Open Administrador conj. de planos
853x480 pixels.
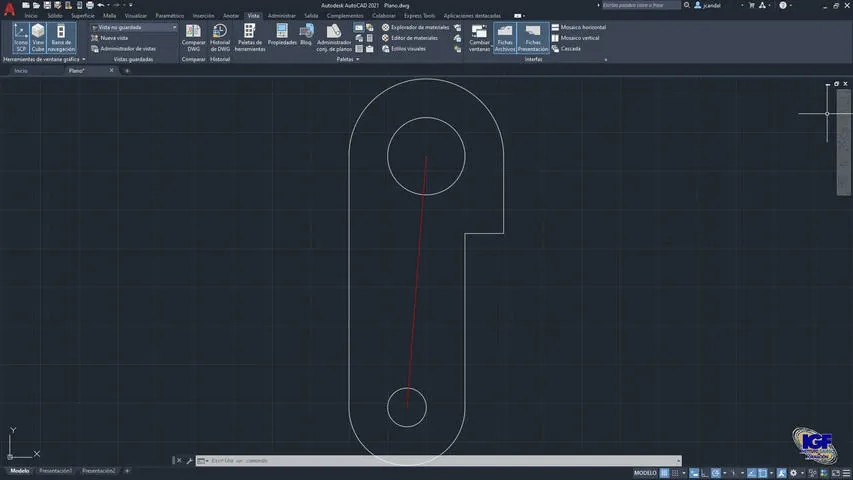pyautogui.click(x=334, y=38)
